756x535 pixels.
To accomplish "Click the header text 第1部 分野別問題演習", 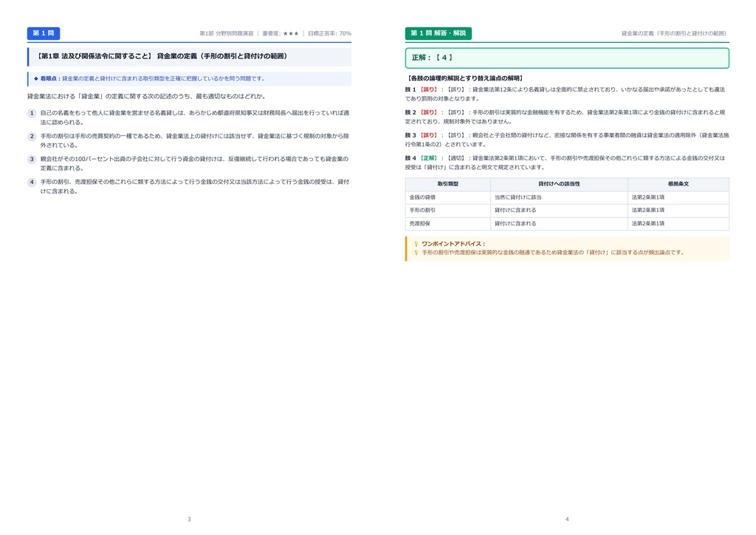I will pyautogui.click(x=226, y=34).
